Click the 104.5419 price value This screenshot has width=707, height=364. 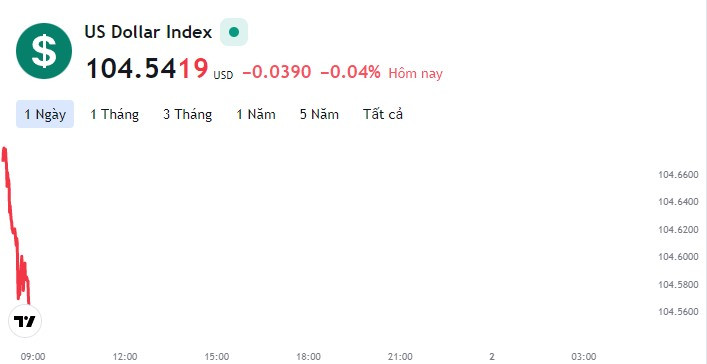[147, 69]
